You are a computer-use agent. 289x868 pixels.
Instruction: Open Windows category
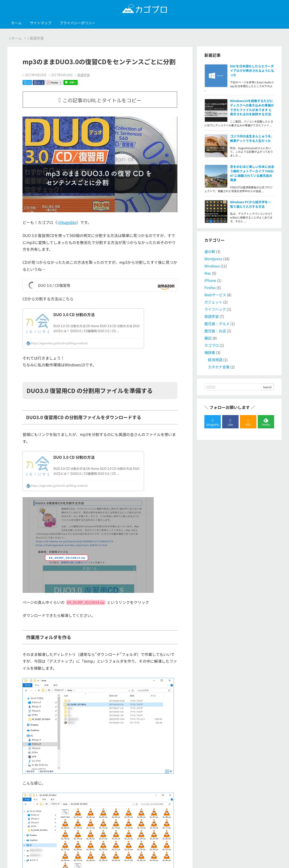pyautogui.click(x=212, y=266)
